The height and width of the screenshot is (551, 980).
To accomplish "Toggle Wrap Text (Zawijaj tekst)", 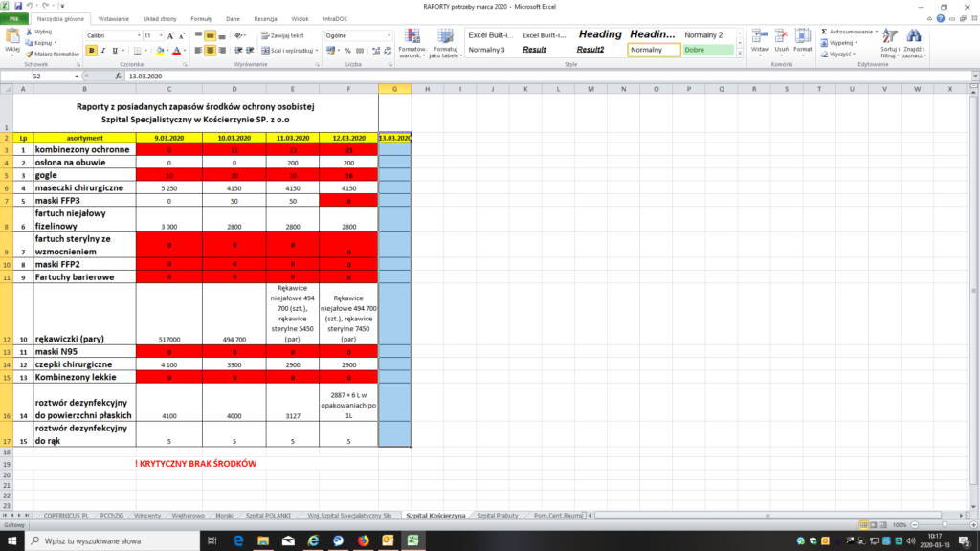I will tap(279, 35).
